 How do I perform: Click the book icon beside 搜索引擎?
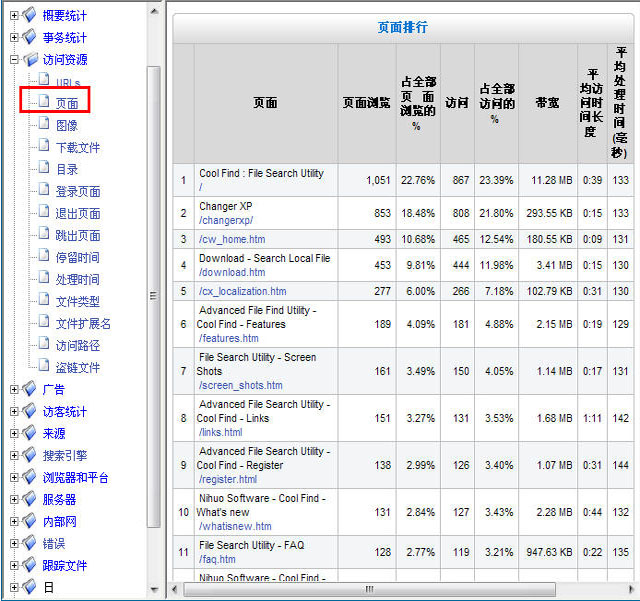click(x=29, y=455)
